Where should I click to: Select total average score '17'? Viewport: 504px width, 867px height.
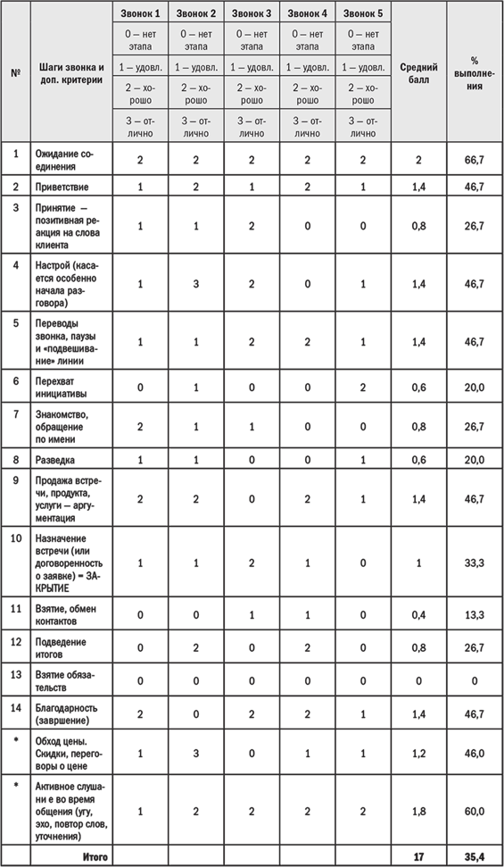(419, 857)
